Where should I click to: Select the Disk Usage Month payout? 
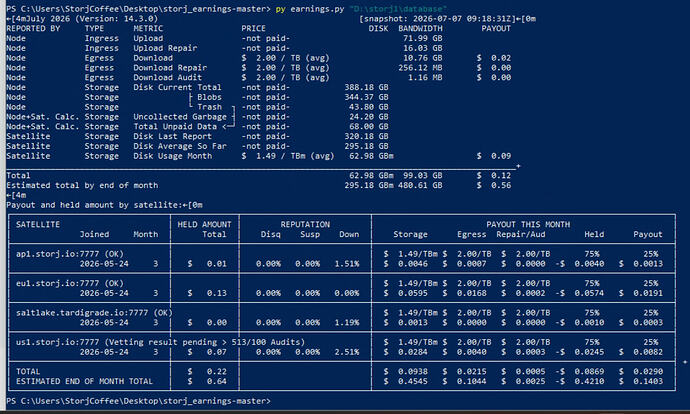(494, 156)
